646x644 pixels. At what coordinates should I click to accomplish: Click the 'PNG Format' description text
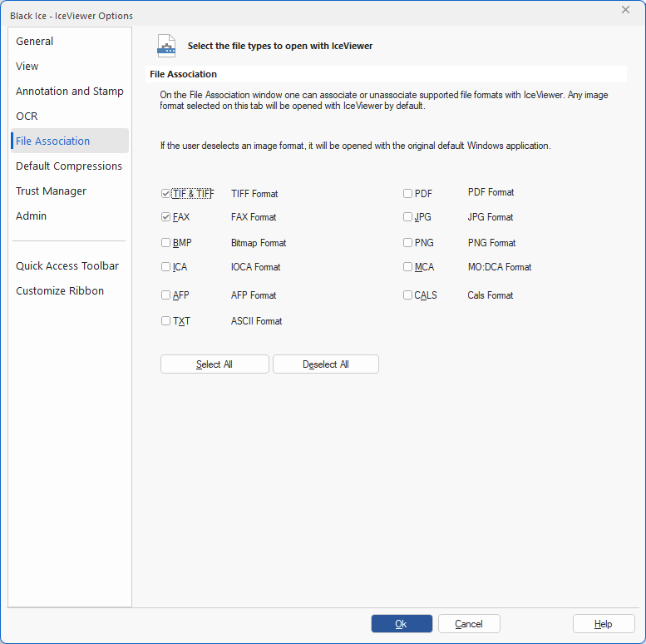pos(491,243)
